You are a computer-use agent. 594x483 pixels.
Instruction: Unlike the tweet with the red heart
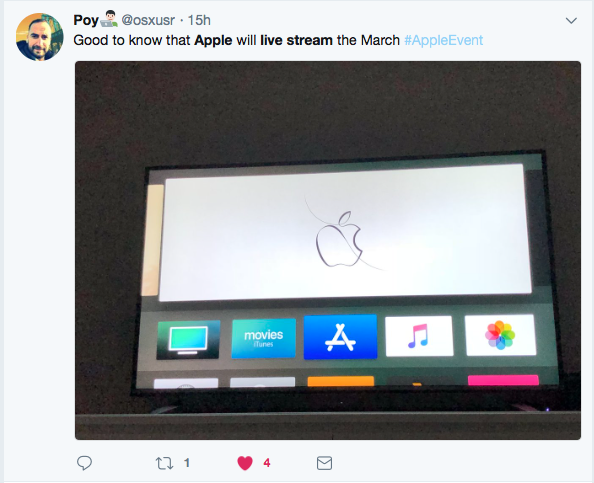[245, 463]
